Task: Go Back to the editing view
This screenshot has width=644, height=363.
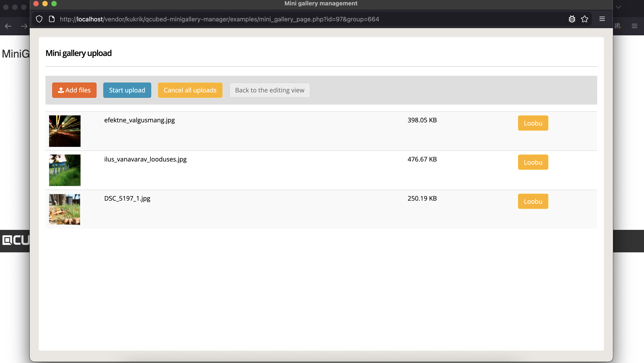Action: (270, 90)
